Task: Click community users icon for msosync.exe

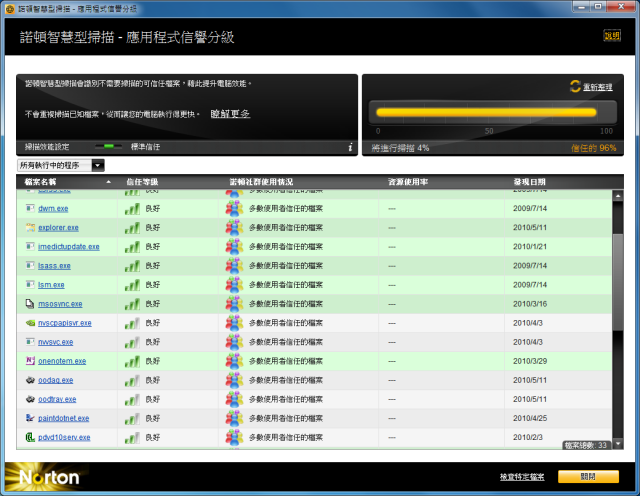Action: (x=234, y=304)
